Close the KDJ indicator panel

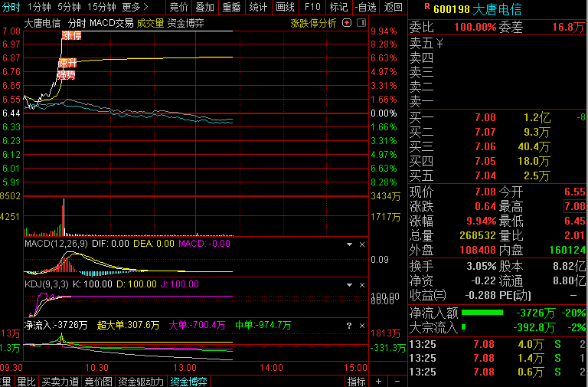click(x=362, y=285)
